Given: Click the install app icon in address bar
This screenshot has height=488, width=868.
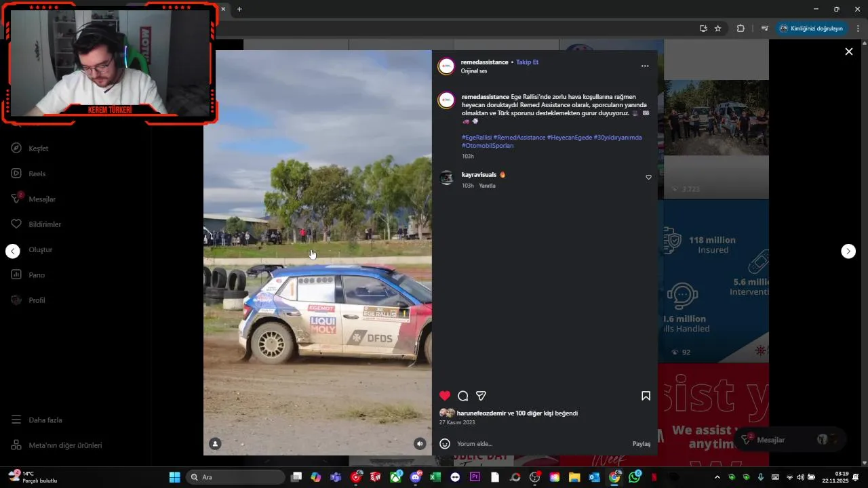Looking at the screenshot, I should pyautogui.click(x=703, y=28).
